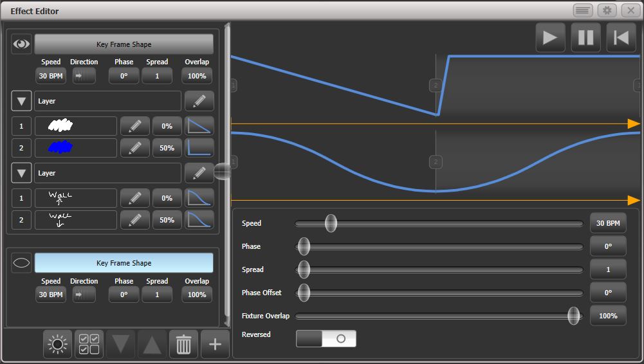Add a new shape with the plus icon

(216, 344)
